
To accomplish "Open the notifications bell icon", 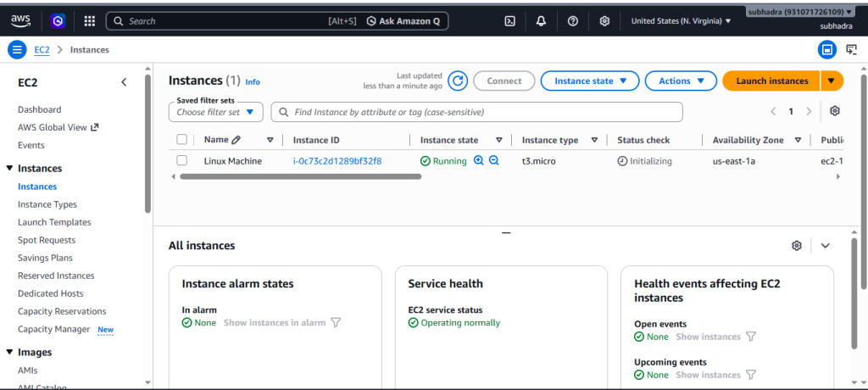I will tap(541, 21).
